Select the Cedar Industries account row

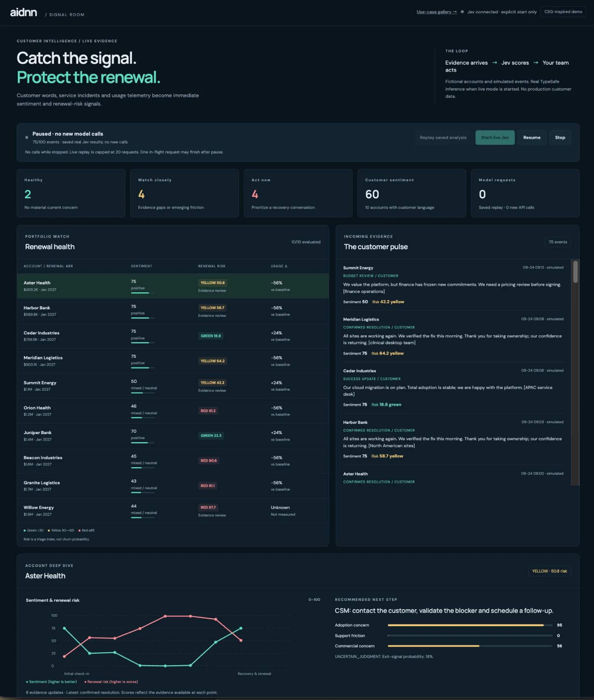click(173, 336)
